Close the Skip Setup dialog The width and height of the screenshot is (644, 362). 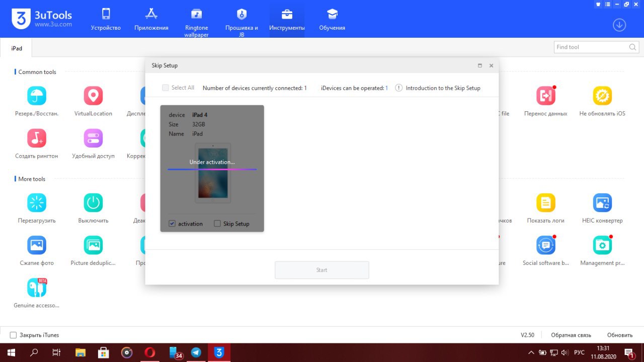(491, 65)
